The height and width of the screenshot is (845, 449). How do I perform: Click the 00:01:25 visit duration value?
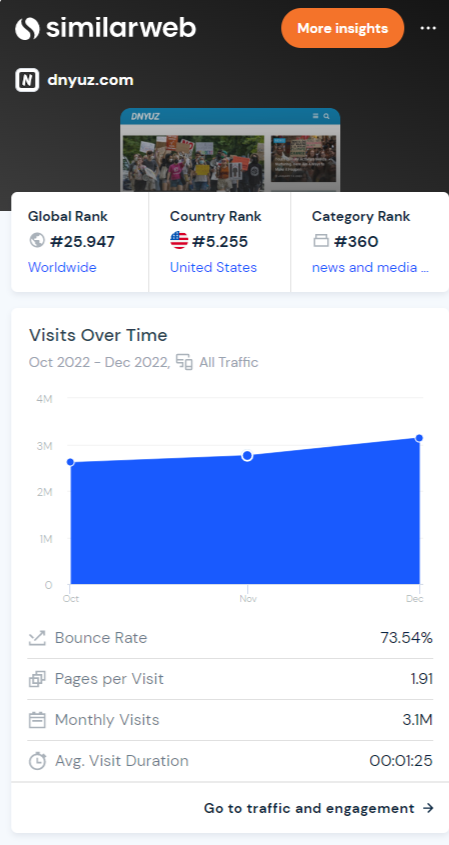click(401, 761)
